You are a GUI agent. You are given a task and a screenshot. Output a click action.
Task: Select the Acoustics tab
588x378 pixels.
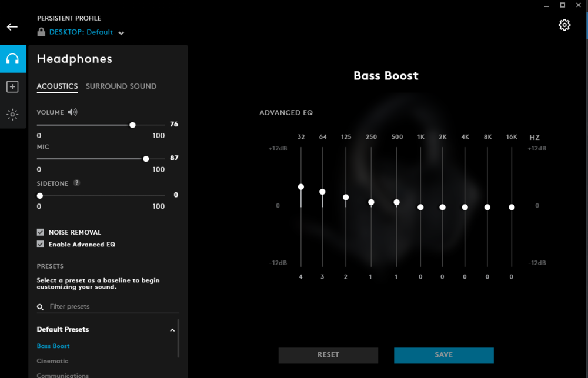coord(57,86)
